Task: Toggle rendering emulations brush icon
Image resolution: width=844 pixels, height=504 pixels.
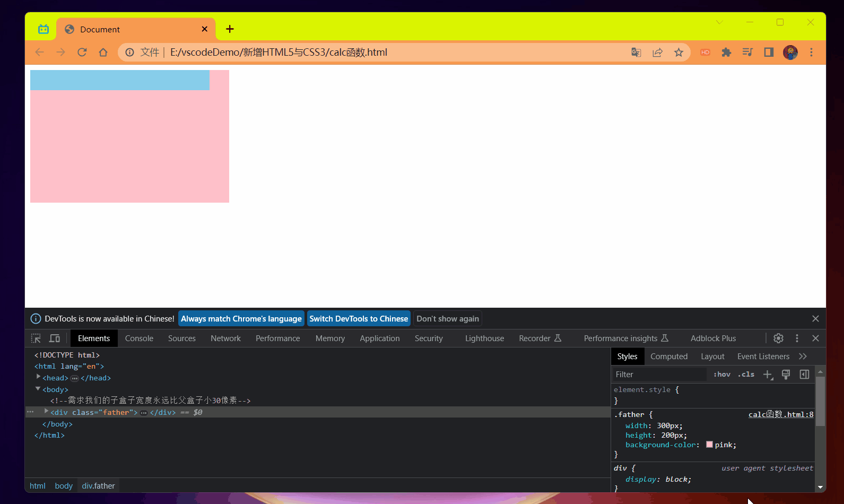Action: coord(786,375)
